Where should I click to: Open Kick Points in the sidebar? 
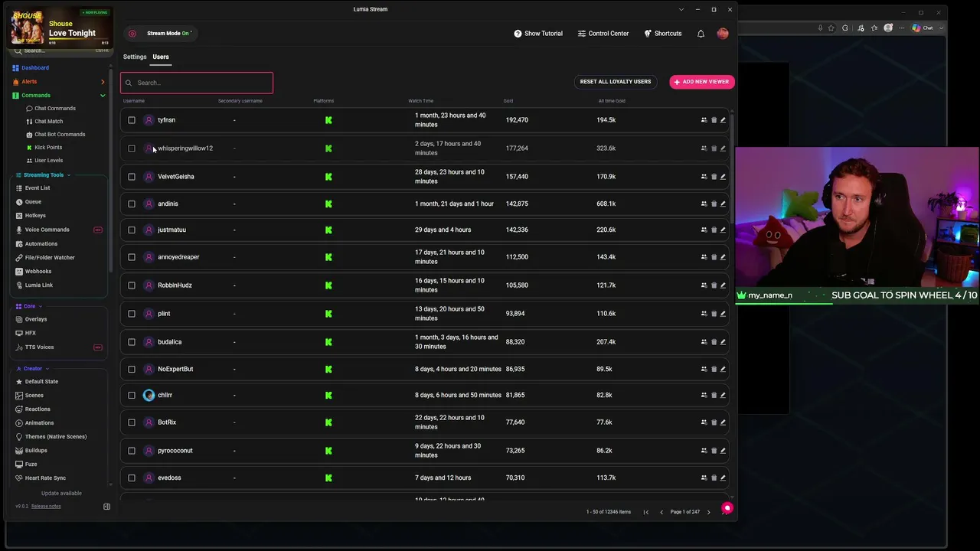44,148
